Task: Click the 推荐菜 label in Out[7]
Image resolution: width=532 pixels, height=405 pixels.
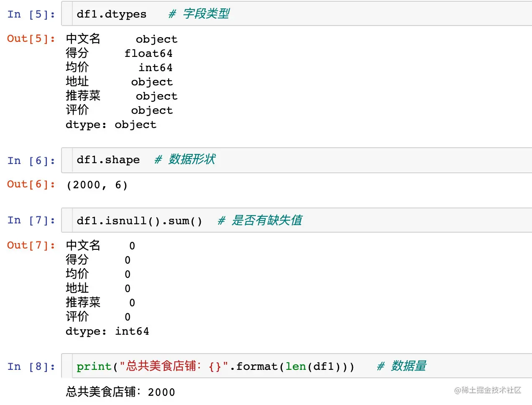Action: point(83,302)
